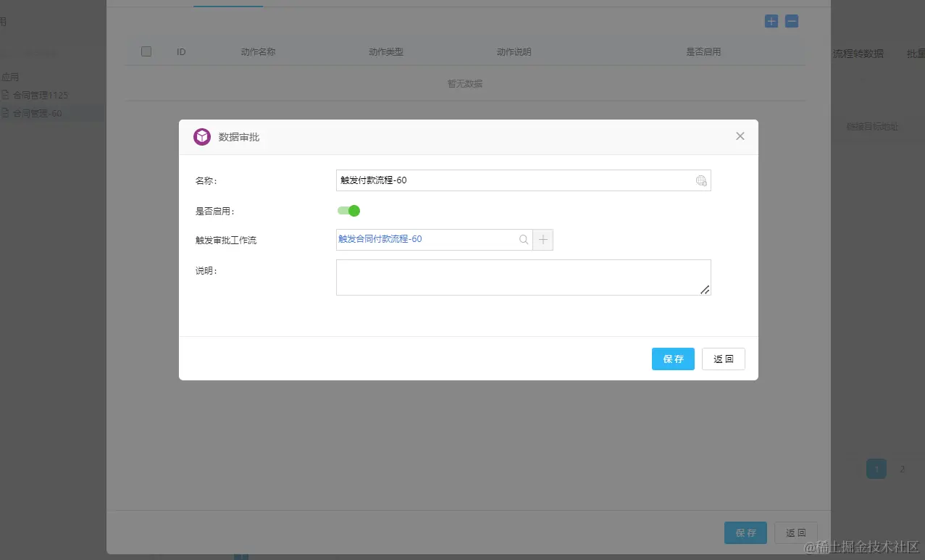The height and width of the screenshot is (560, 925).
Task: Click 返回 button in the dialog
Action: [x=724, y=359]
